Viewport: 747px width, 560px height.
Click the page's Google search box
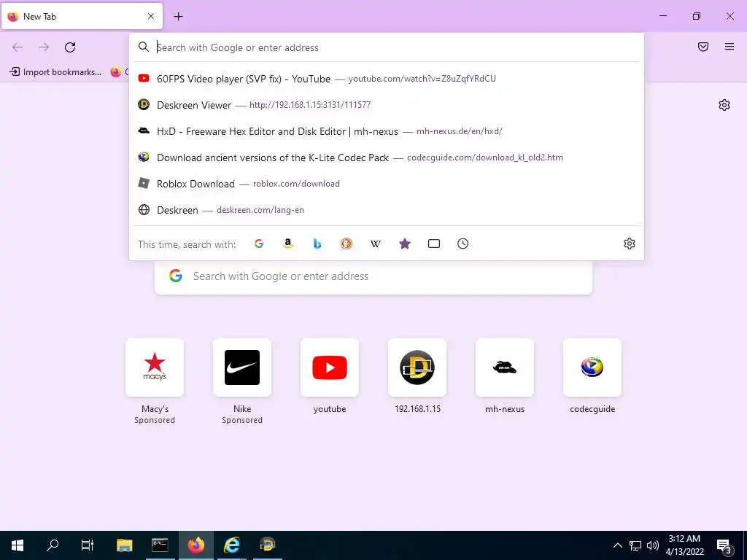tap(373, 276)
